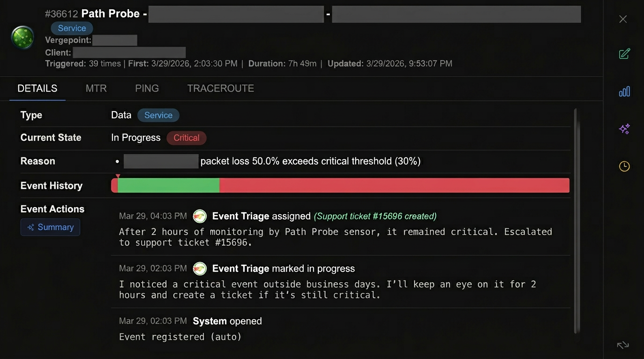Open the statistics chart icon in right sidebar
The height and width of the screenshot is (359, 644).
(x=624, y=91)
